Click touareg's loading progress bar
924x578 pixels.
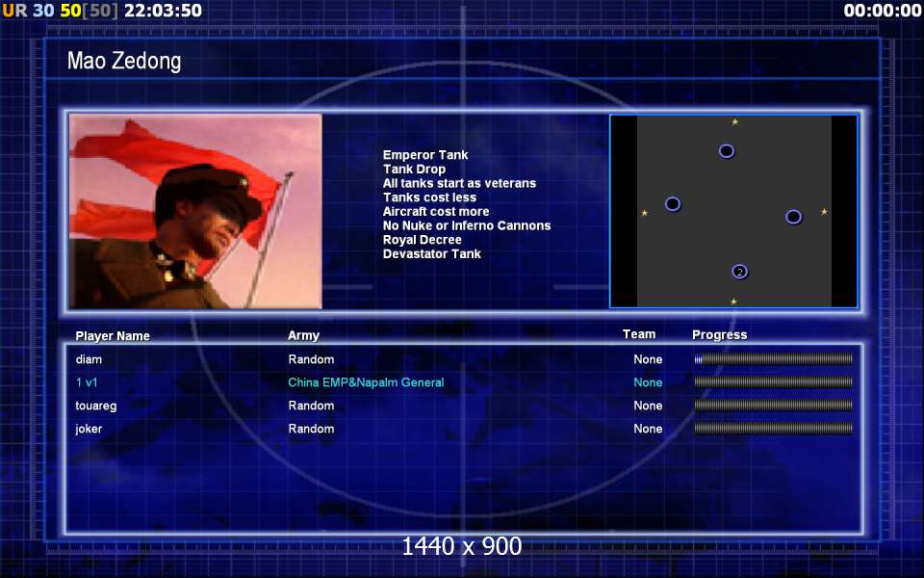[x=773, y=406]
